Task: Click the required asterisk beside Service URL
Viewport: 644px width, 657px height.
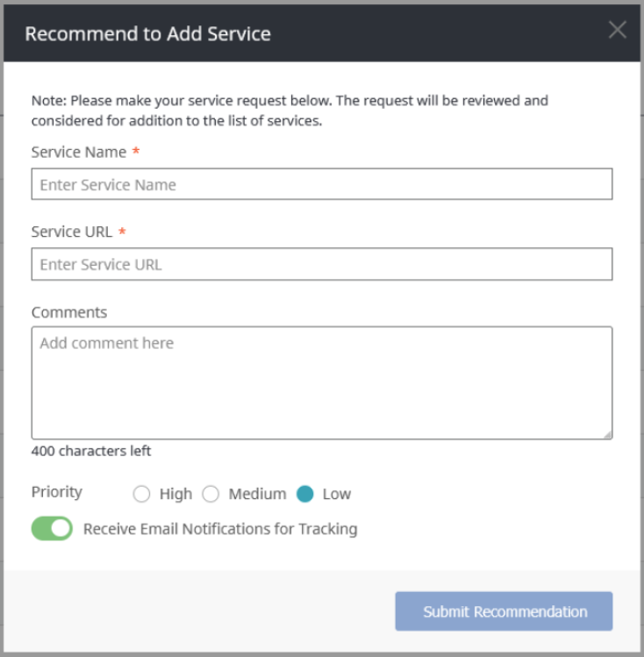Action: [122, 232]
